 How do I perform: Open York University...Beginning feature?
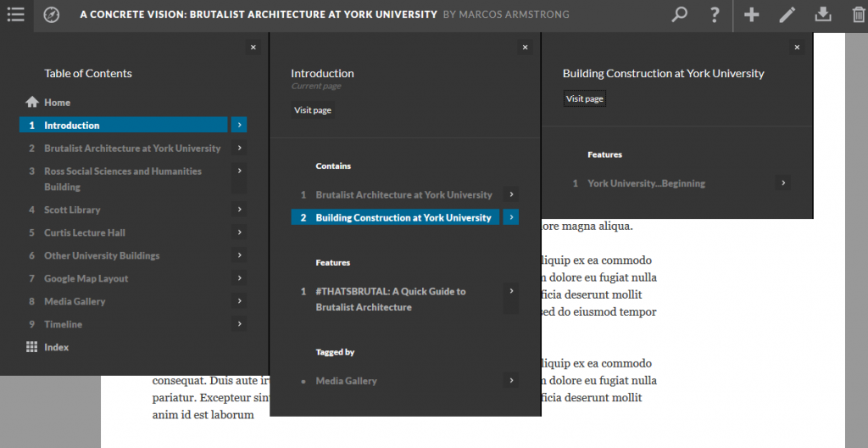[x=646, y=183]
